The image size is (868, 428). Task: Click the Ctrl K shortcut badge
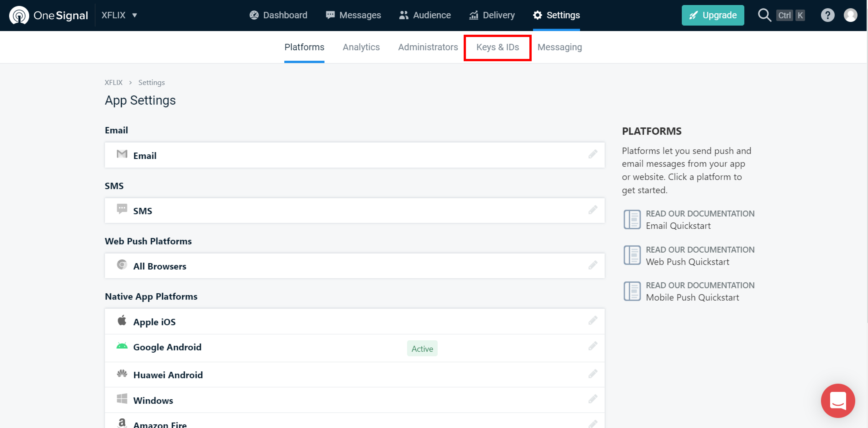[791, 15]
